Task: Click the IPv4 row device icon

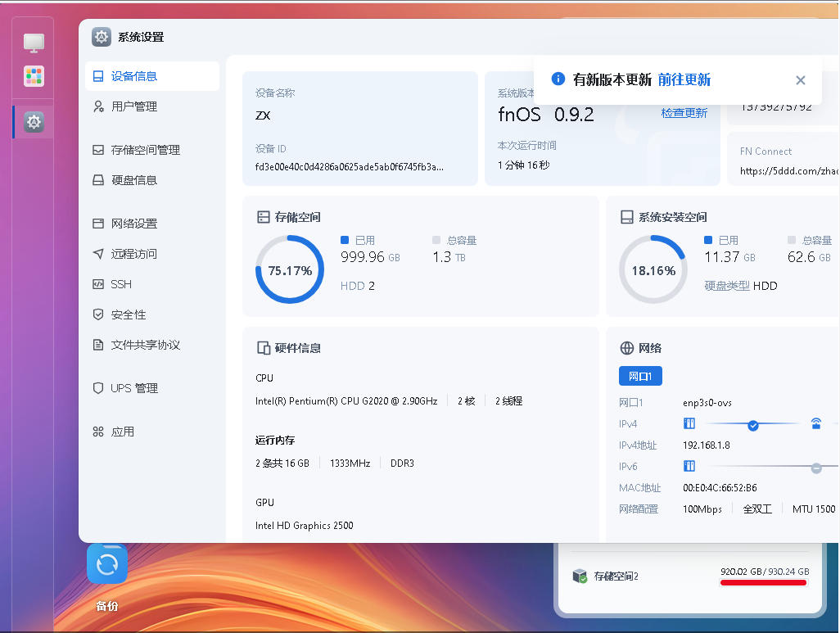Action: (689, 423)
